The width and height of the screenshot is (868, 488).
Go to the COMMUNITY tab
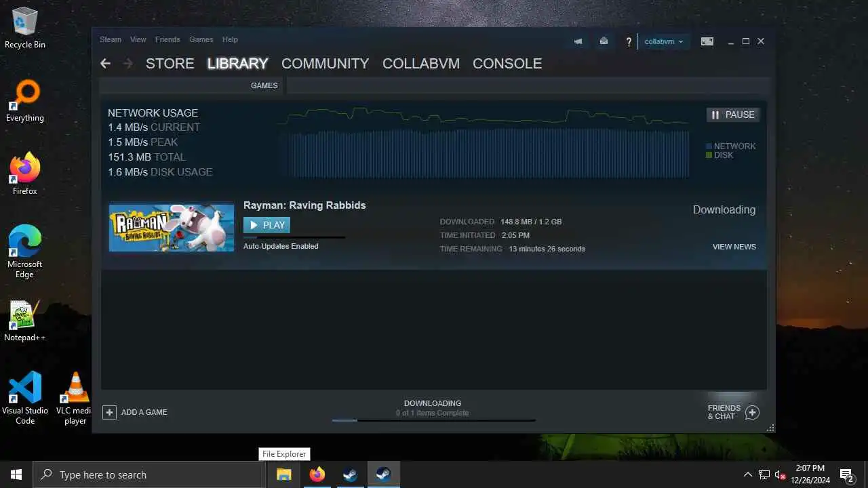[325, 63]
